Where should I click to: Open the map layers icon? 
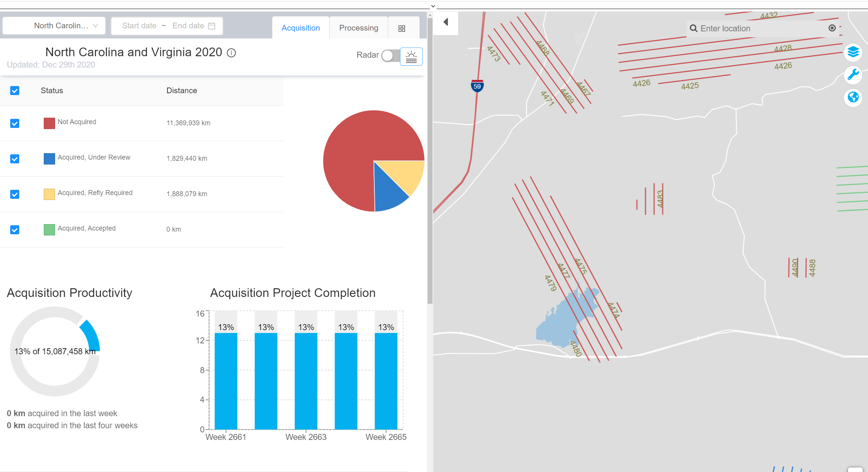(853, 52)
